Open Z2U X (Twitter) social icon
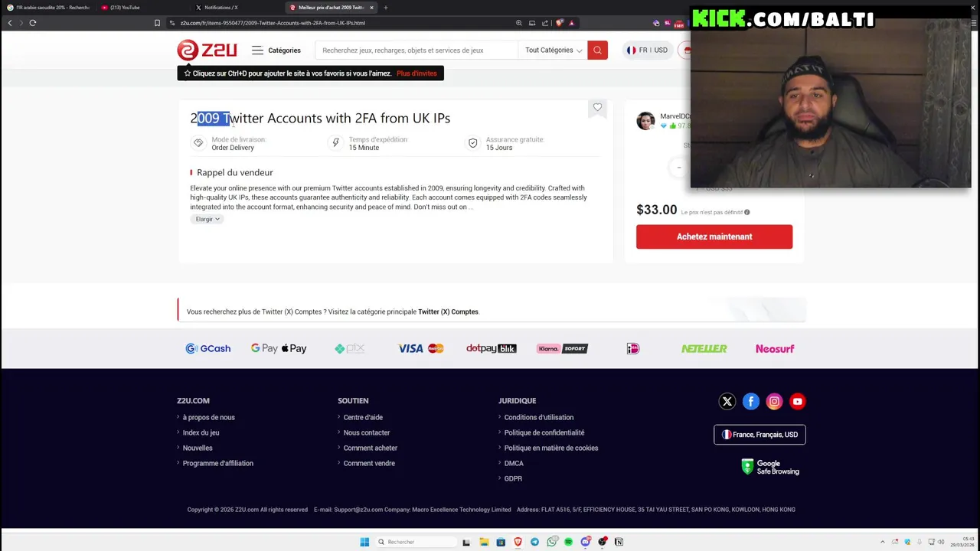This screenshot has height=551, width=980. pos(727,402)
